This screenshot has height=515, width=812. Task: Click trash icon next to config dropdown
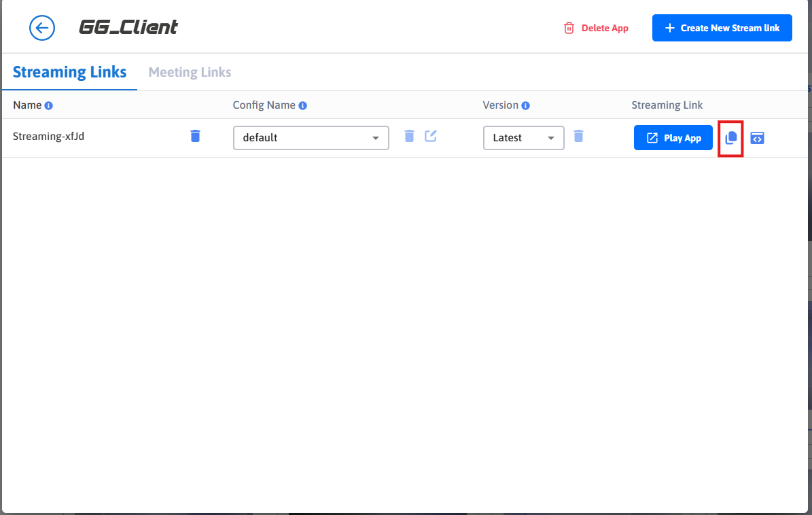coord(409,136)
